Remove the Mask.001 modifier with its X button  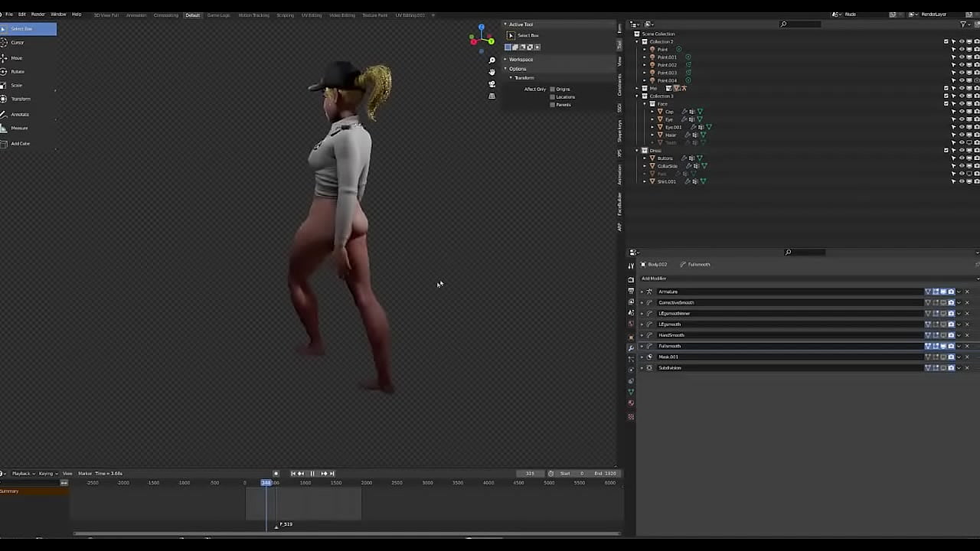click(x=967, y=357)
